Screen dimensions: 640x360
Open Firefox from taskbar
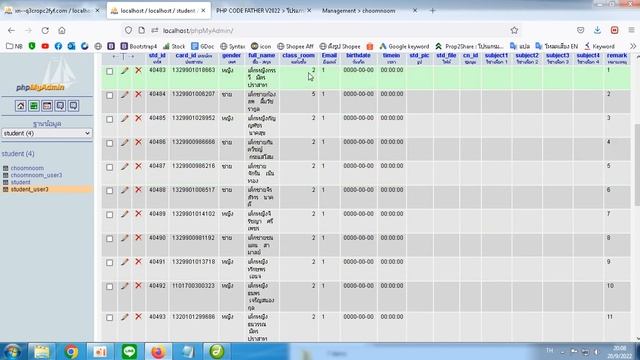158,351
